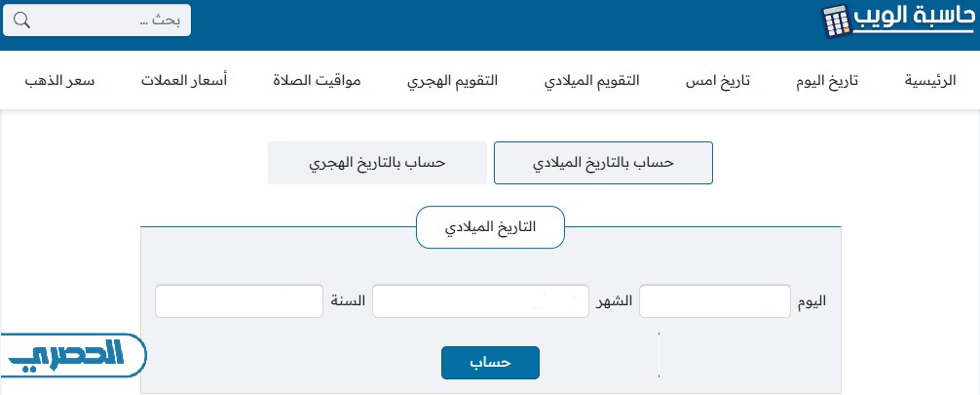
Task: Click the السنة year input box
Action: (239, 301)
